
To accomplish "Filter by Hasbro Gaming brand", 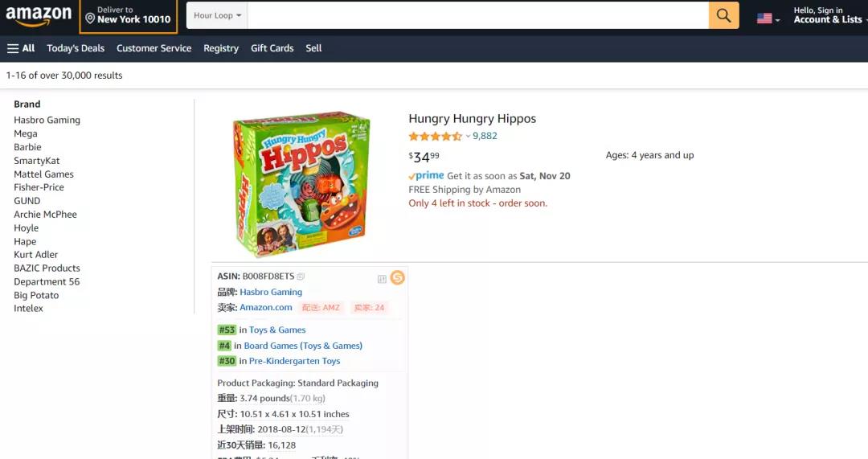I will tap(47, 120).
